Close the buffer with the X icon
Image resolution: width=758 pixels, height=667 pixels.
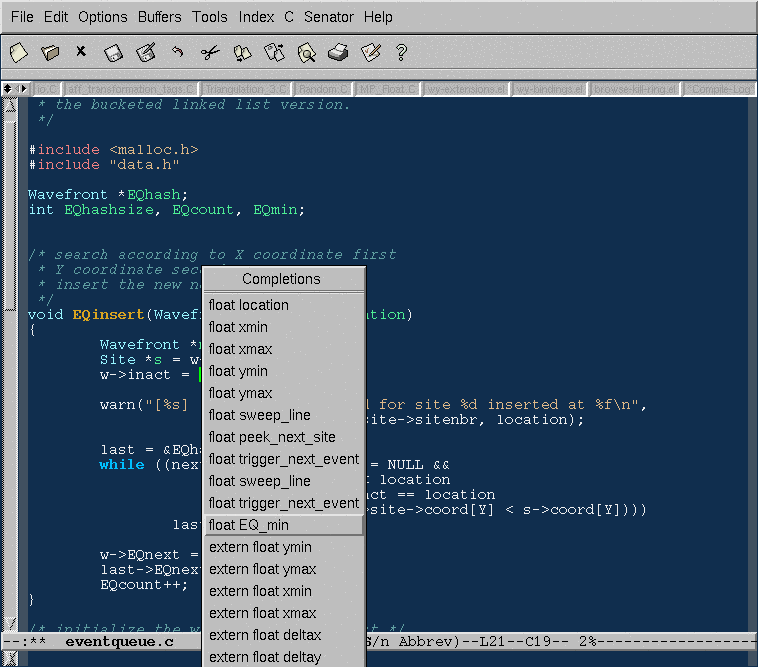tap(81, 52)
